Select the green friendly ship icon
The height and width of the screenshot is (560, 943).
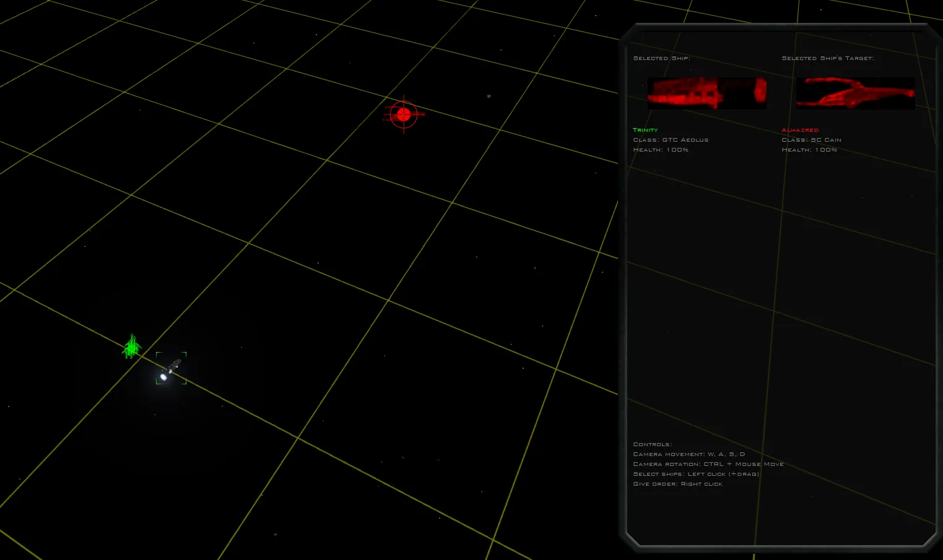click(x=131, y=347)
